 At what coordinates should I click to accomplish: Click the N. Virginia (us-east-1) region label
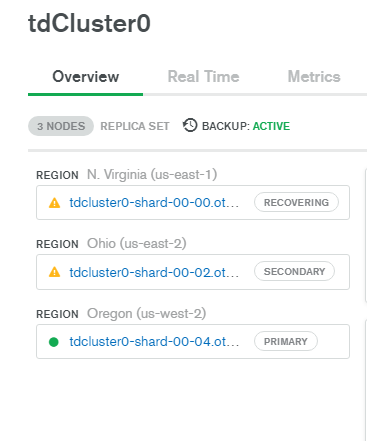click(x=152, y=174)
